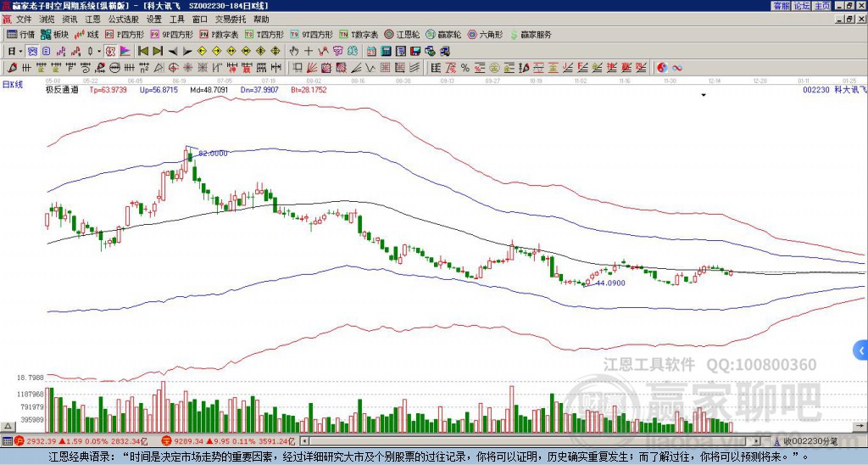Click the Bt=28.1752 indicator value
Screen dimensions: 868x465
(x=309, y=90)
